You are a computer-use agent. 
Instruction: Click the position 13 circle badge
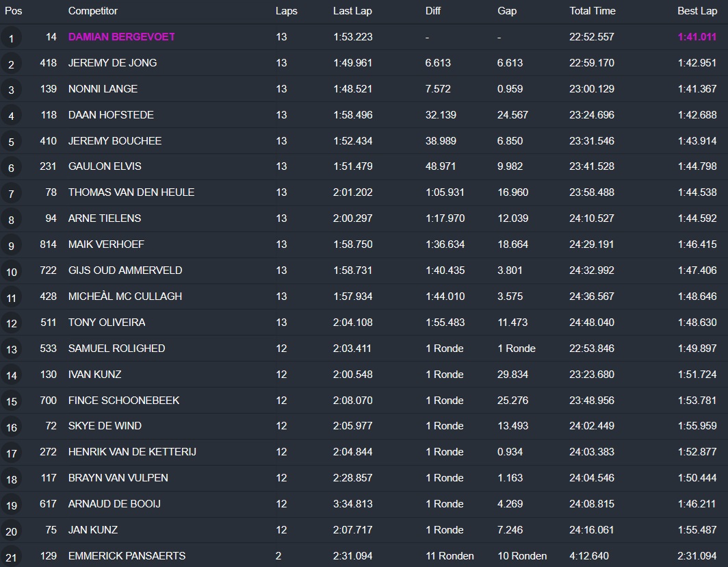[x=11, y=350]
